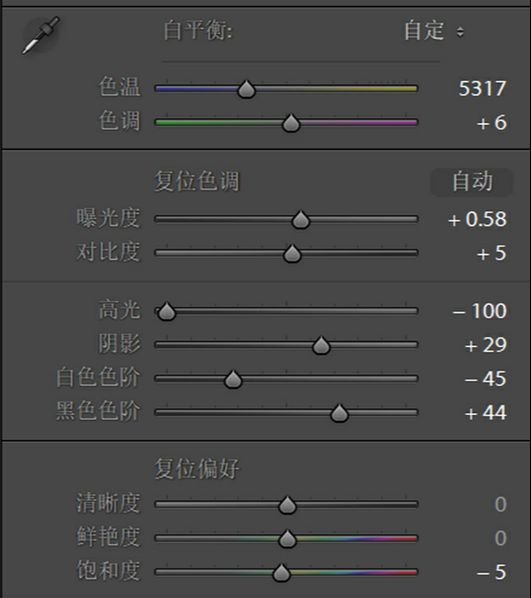Click the 饱和度 label
Image resolution: width=531 pixels, height=598 pixels.
click(108, 571)
